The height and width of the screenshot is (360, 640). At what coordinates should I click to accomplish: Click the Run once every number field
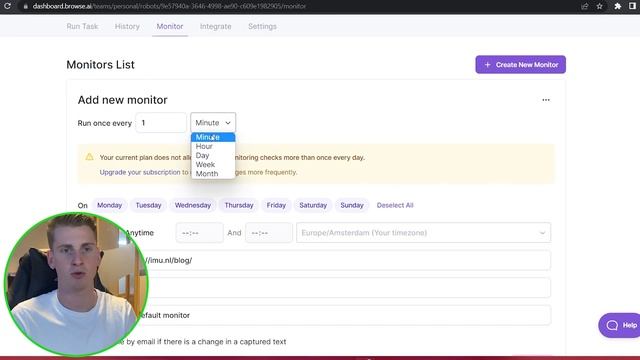point(161,122)
